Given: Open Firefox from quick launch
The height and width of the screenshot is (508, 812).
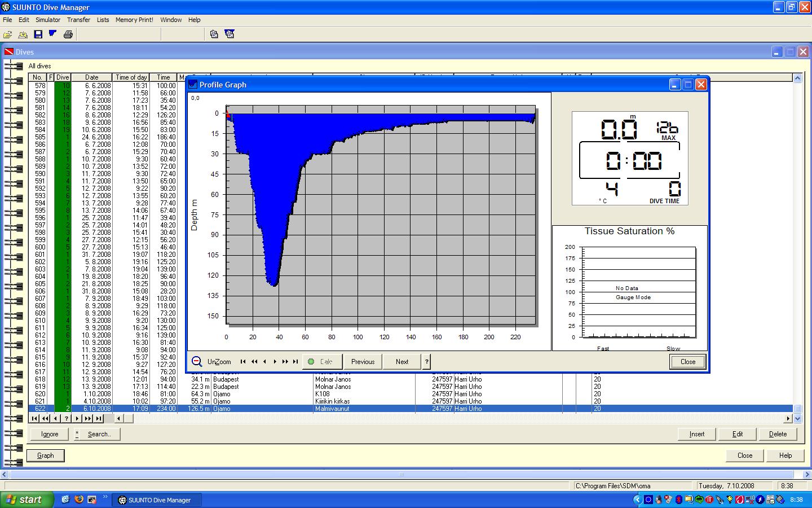Looking at the screenshot, I should pyautogui.click(x=78, y=500).
